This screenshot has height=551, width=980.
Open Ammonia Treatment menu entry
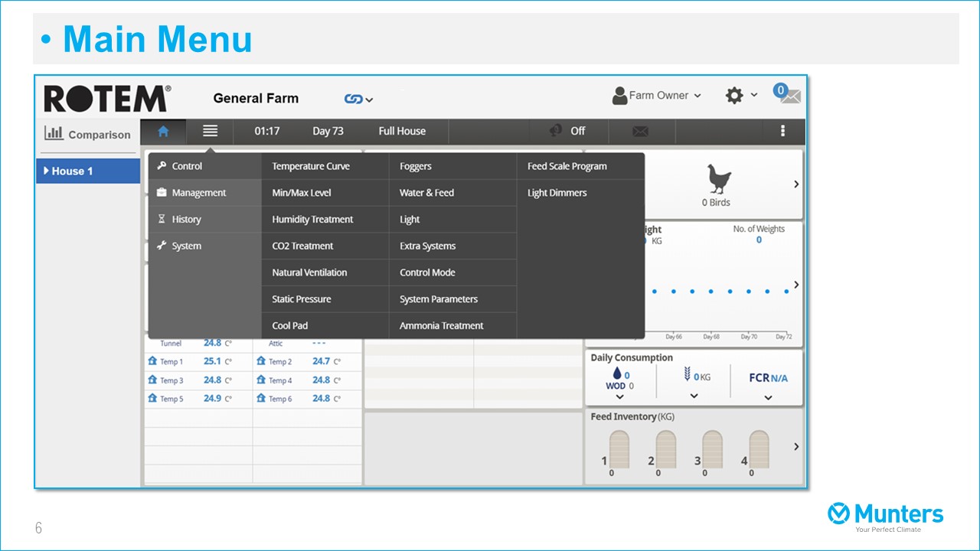tap(441, 325)
